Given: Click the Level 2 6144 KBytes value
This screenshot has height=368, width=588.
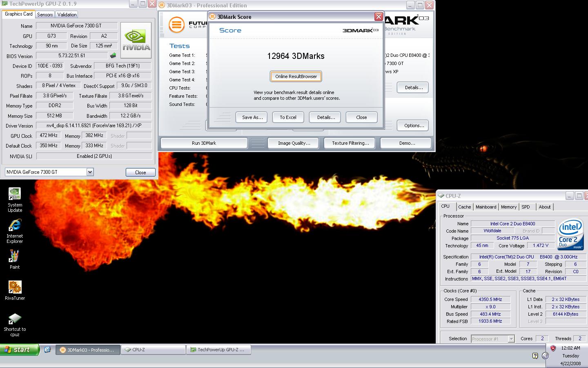Looking at the screenshot, I should (565, 314).
